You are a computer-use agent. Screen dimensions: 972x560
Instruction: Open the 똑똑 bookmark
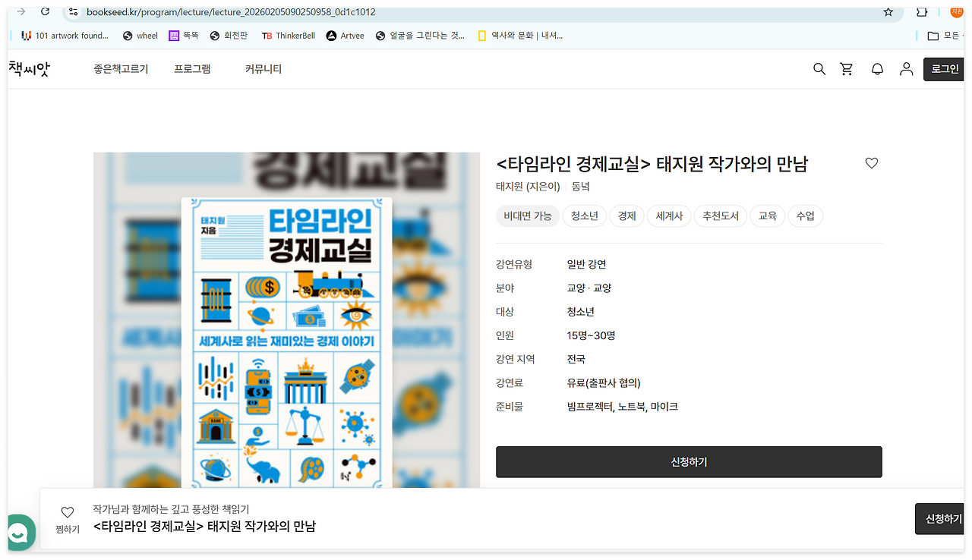tap(184, 36)
